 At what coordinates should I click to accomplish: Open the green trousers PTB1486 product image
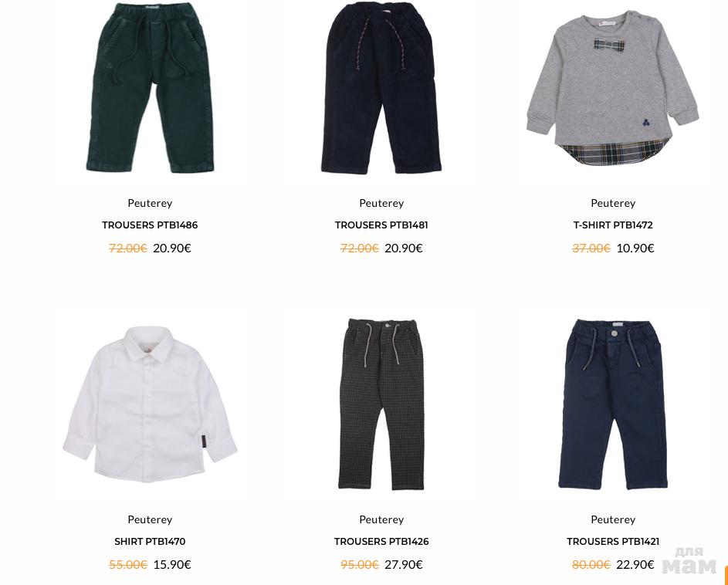(150, 87)
